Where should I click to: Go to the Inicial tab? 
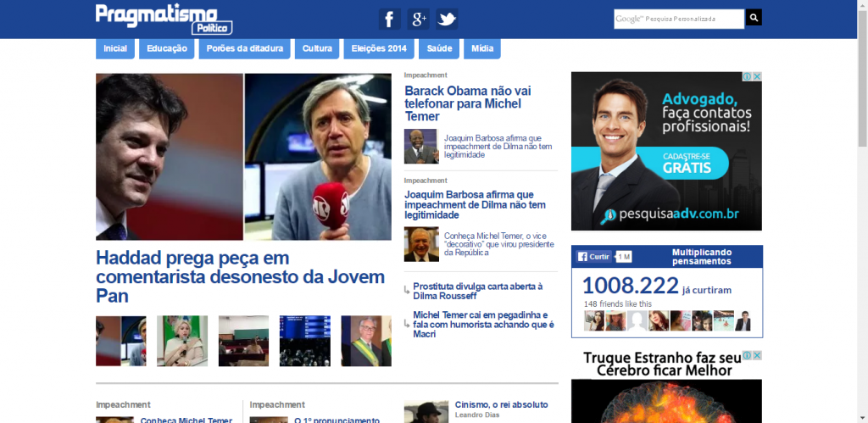[x=115, y=48]
